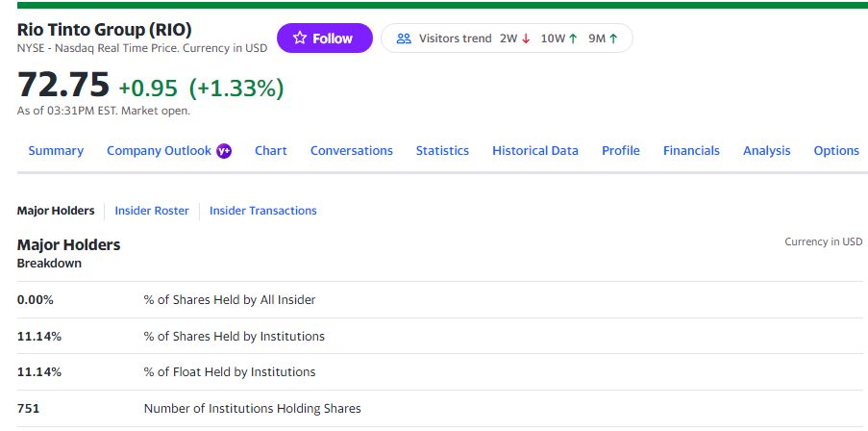Go to the Analysis tab

(767, 151)
